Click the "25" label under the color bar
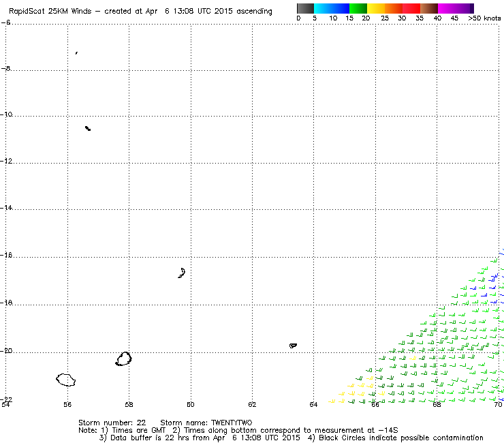The image size is (504, 443). 385,18
